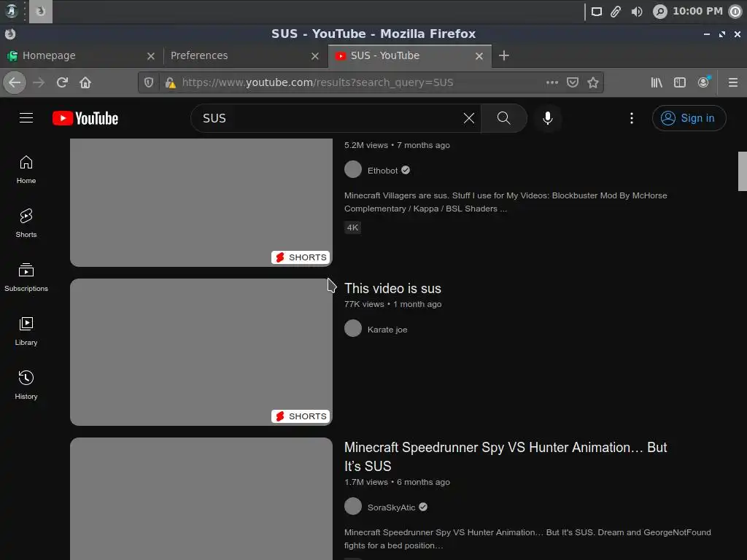
Task: Go back one page in Firefox
Action: tap(15, 82)
